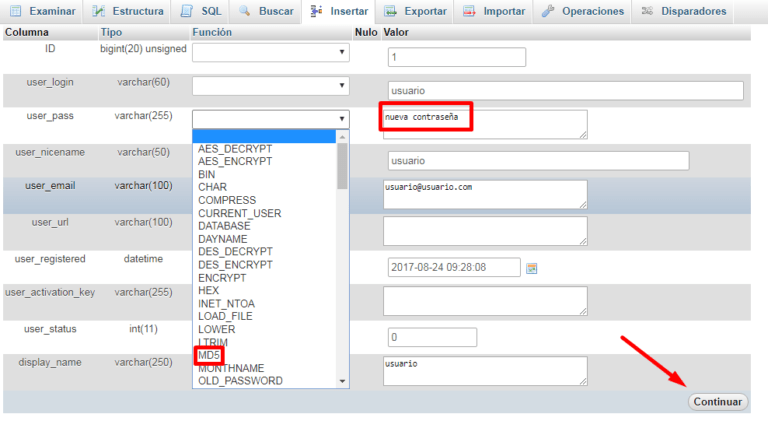This screenshot has height=421, width=768.
Task: Select DES_DECRYPT function option
Action: (235, 252)
